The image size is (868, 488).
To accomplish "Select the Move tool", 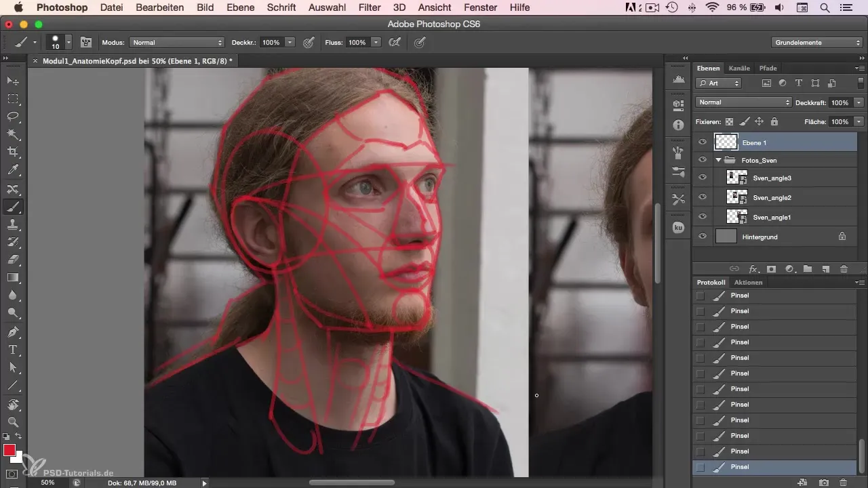I will coord(12,81).
